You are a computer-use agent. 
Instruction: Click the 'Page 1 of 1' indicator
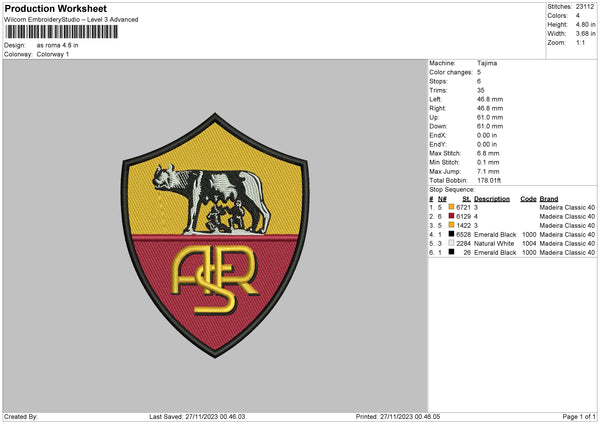(579, 417)
